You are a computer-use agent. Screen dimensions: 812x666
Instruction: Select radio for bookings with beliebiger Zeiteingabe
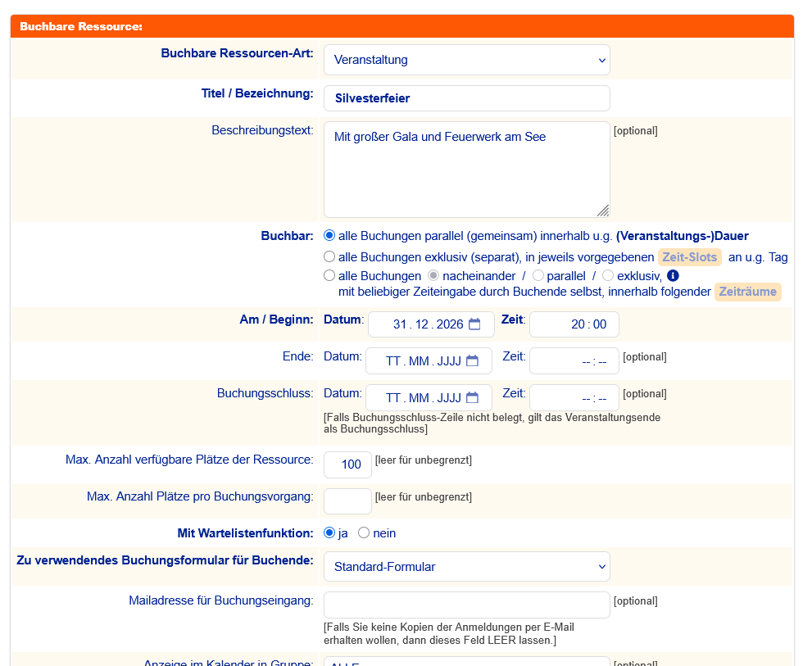click(x=329, y=276)
